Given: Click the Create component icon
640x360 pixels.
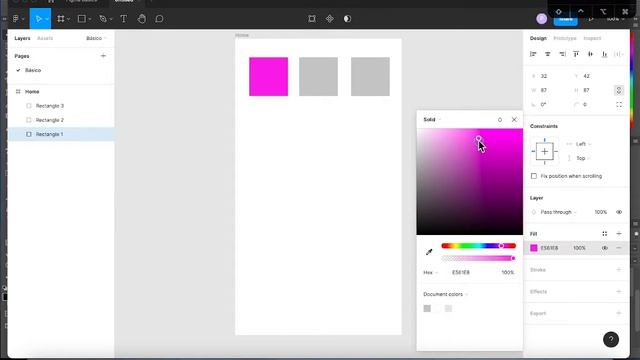Looking at the screenshot, I should pos(330,19).
